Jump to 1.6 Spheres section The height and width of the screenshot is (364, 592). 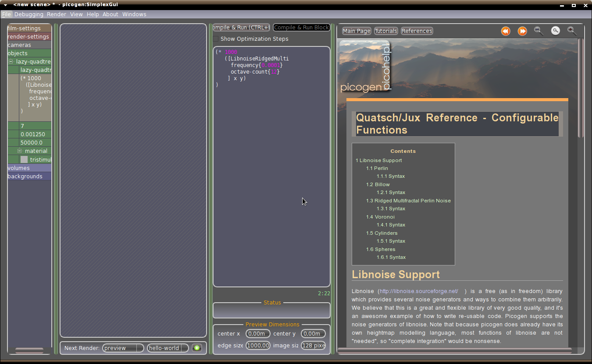(381, 249)
